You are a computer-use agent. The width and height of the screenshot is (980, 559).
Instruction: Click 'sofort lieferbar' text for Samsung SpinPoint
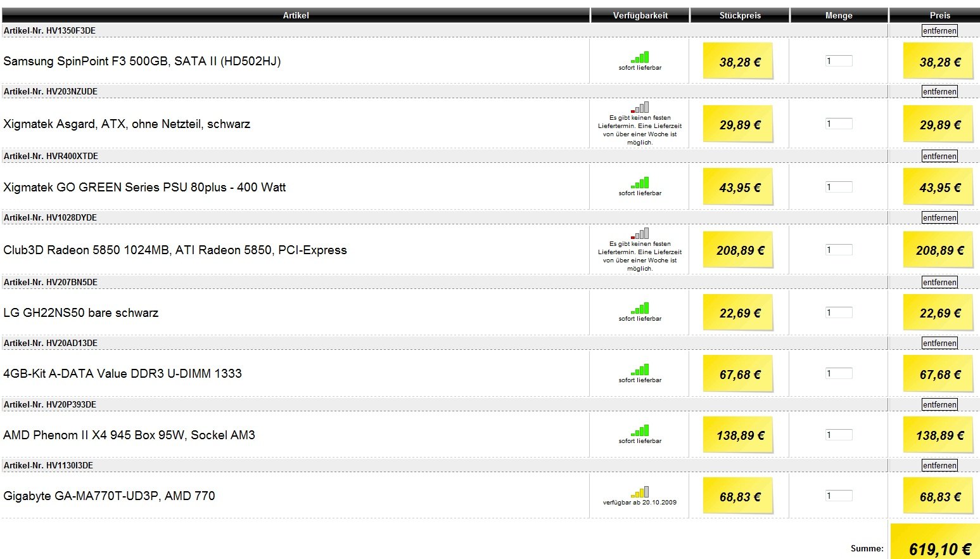pyautogui.click(x=640, y=68)
